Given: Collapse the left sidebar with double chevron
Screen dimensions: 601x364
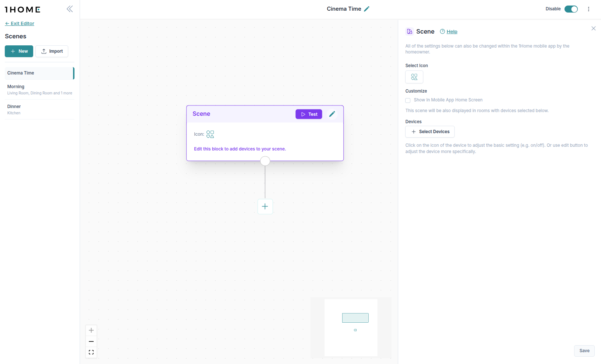Looking at the screenshot, I should pyautogui.click(x=70, y=9).
